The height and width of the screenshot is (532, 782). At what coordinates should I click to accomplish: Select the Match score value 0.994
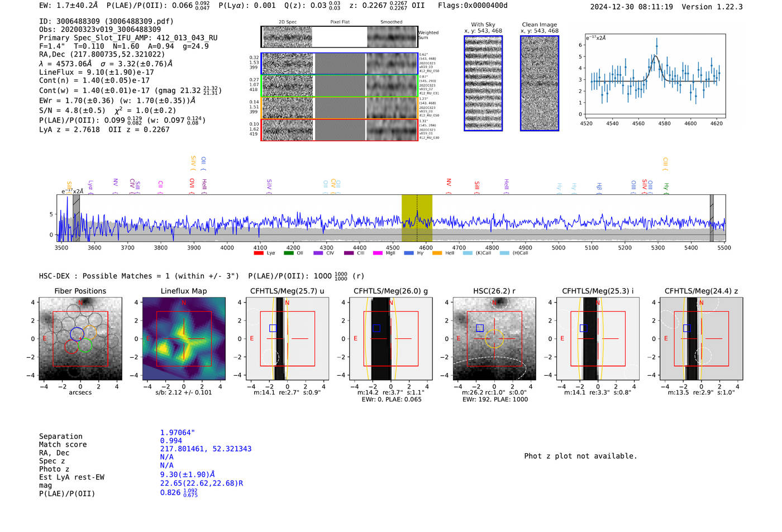coord(171,441)
